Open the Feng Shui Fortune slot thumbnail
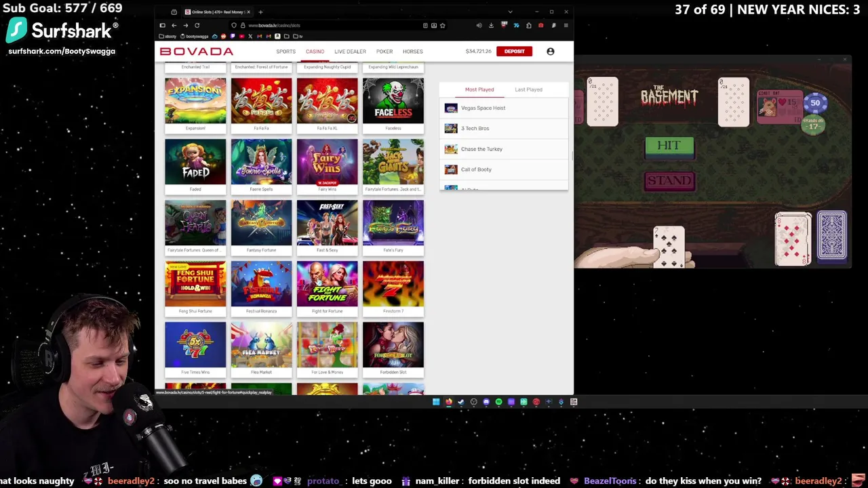Screen dimensions: 868x488 195,283
